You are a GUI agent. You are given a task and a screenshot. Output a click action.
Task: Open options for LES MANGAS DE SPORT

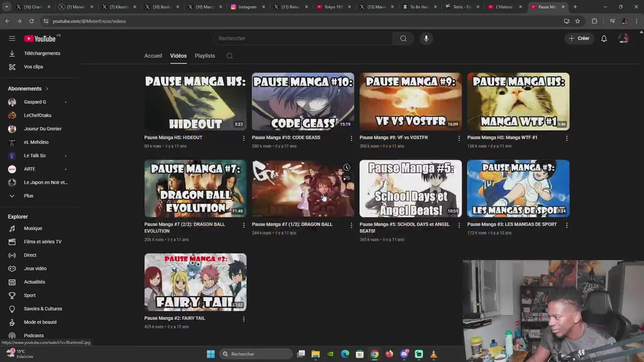click(567, 225)
